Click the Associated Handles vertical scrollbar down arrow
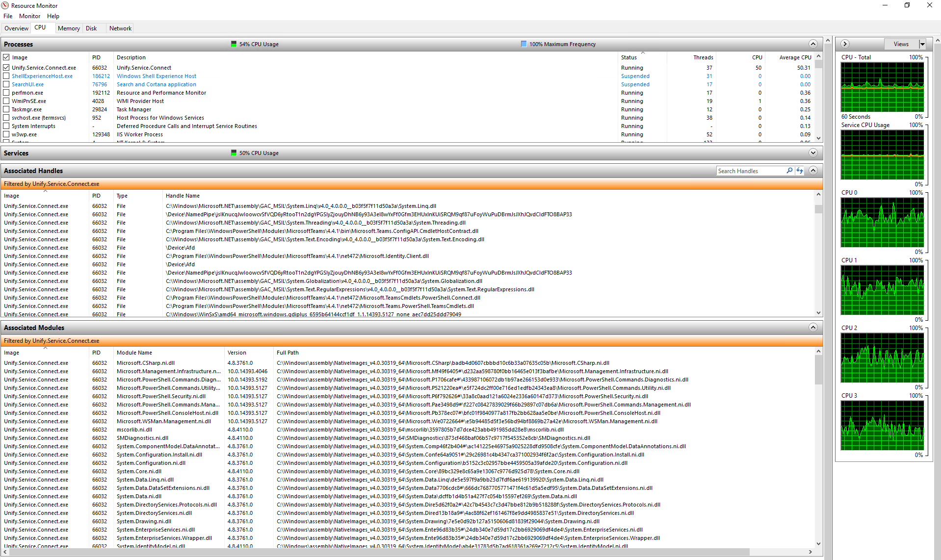This screenshot has width=941, height=560. pos(818,312)
